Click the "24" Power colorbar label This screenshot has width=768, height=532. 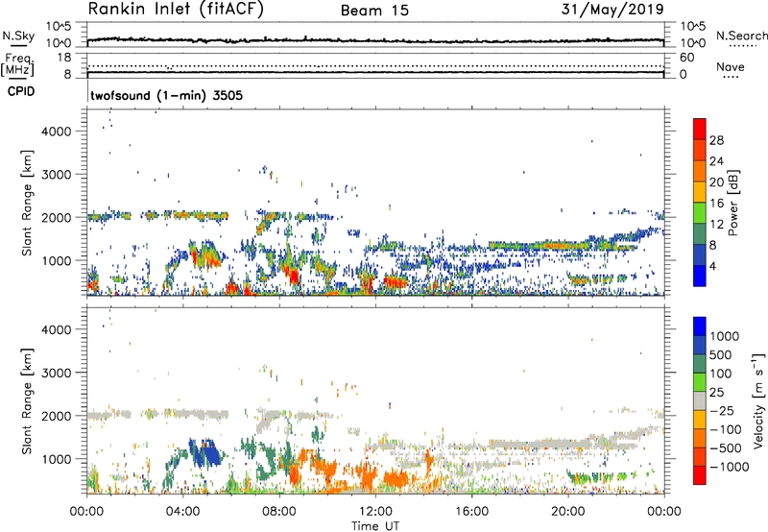pyautogui.click(x=716, y=161)
